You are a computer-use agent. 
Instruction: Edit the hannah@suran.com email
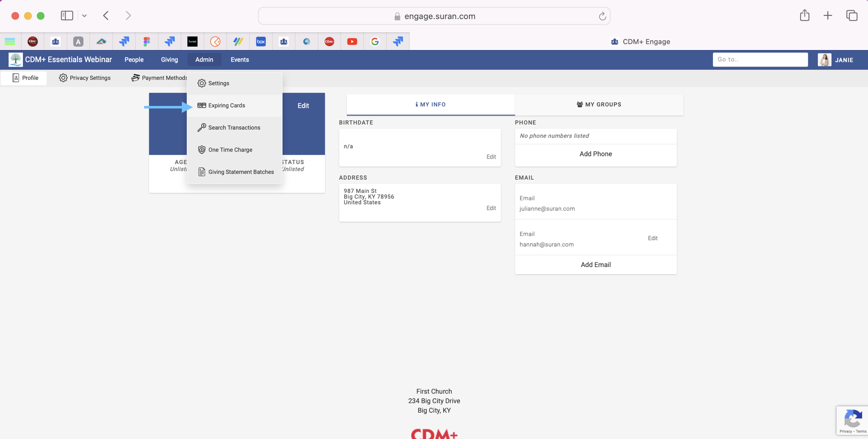(x=652, y=238)
